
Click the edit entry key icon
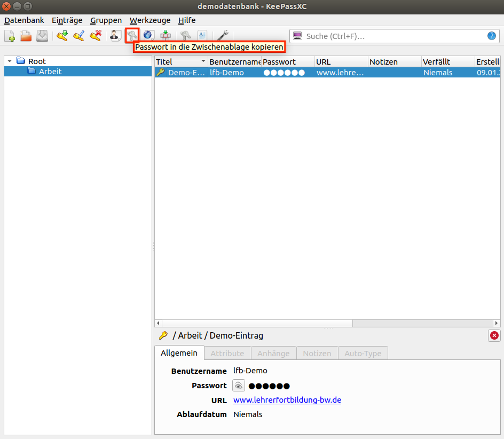pos(78,36)
